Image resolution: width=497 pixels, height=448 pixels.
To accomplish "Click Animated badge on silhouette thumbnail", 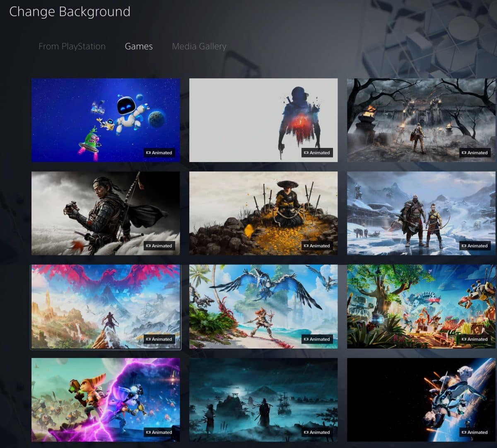I will (317, 153).
